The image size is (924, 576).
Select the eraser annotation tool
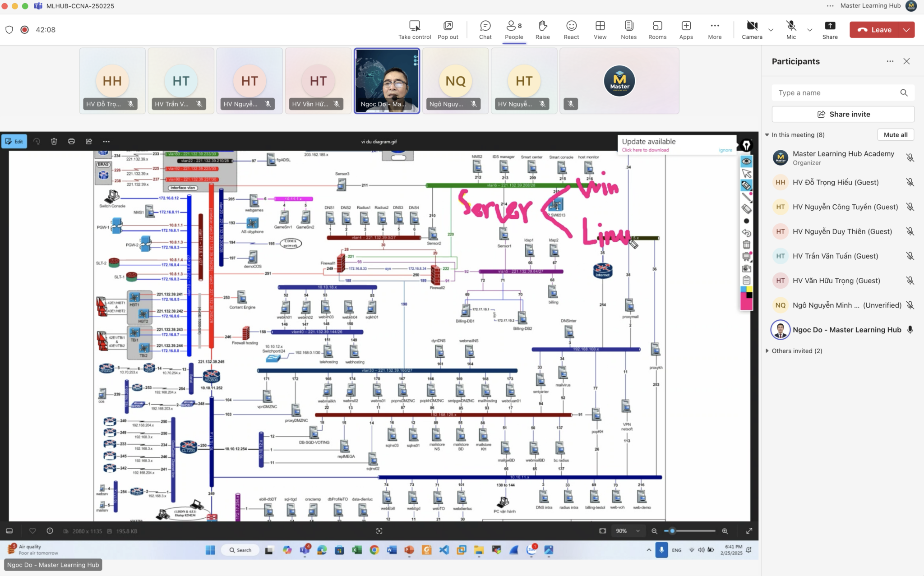(x=746, y=208)
